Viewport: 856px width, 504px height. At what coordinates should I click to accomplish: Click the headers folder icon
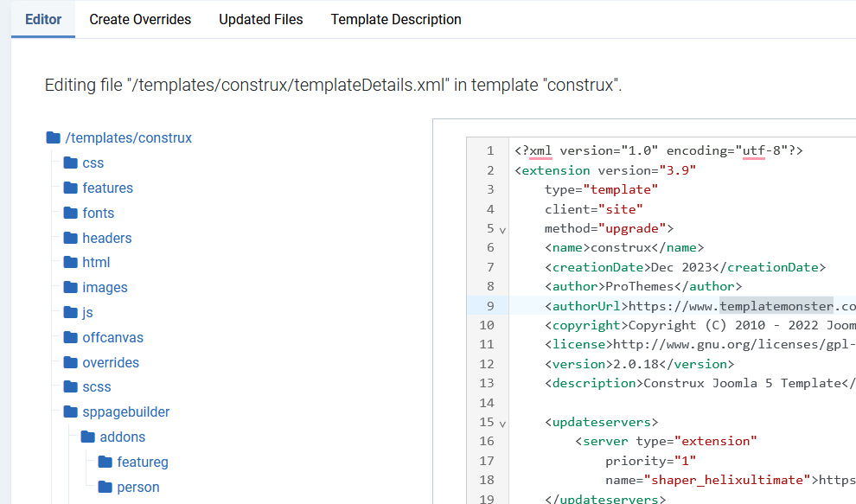(70, 239)
